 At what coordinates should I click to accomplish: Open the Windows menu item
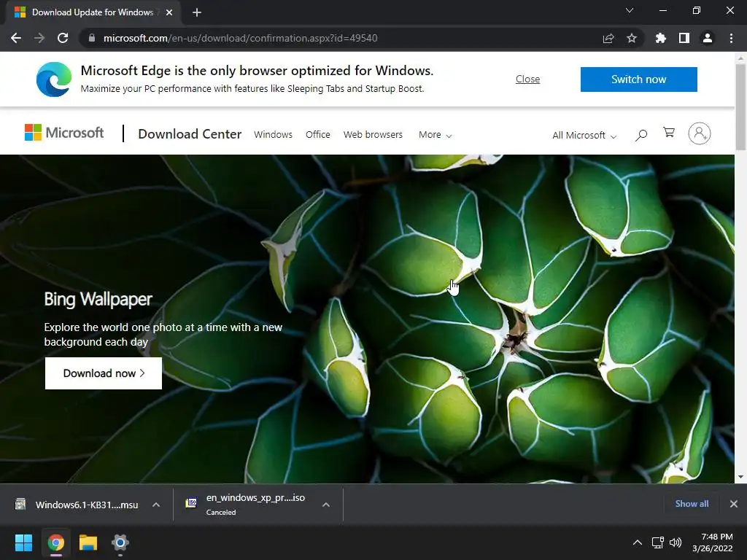(x=273, y=135)
